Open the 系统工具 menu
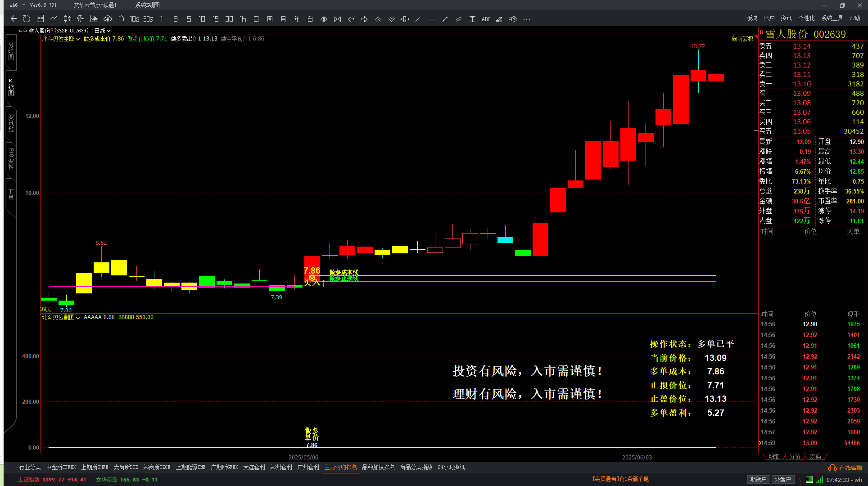Image resolution: width=868 pixels, height=486 pixels. [832, 18]
